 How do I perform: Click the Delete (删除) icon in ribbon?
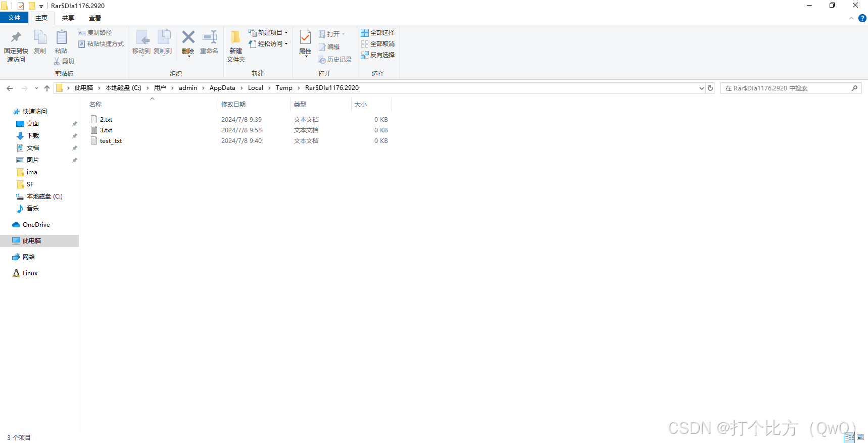(x=188, y=38)
